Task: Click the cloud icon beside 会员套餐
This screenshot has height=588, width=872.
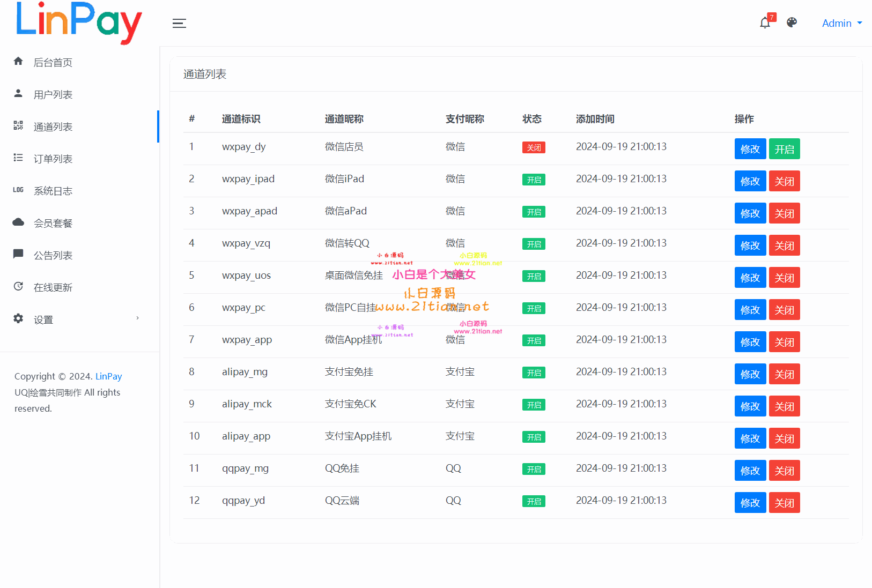Action: (18, 222)
